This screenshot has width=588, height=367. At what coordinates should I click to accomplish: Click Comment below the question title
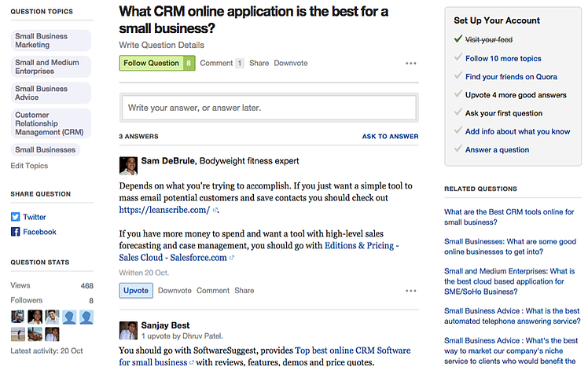[216, 63]
